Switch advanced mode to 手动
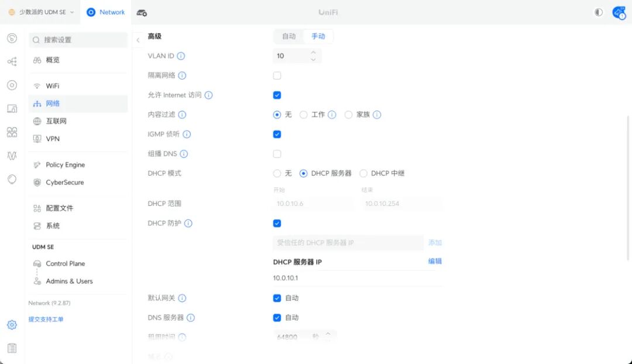Screen dimensions: 632x364 (x=318, y=36)
